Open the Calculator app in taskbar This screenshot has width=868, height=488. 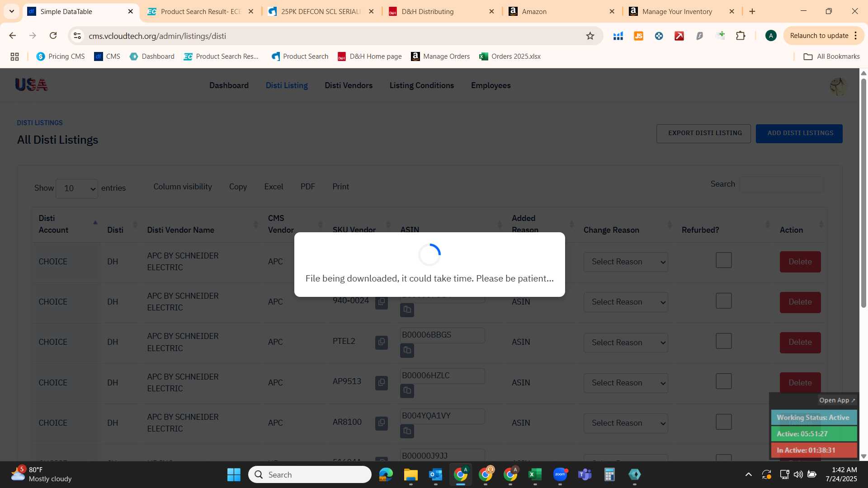609,474
